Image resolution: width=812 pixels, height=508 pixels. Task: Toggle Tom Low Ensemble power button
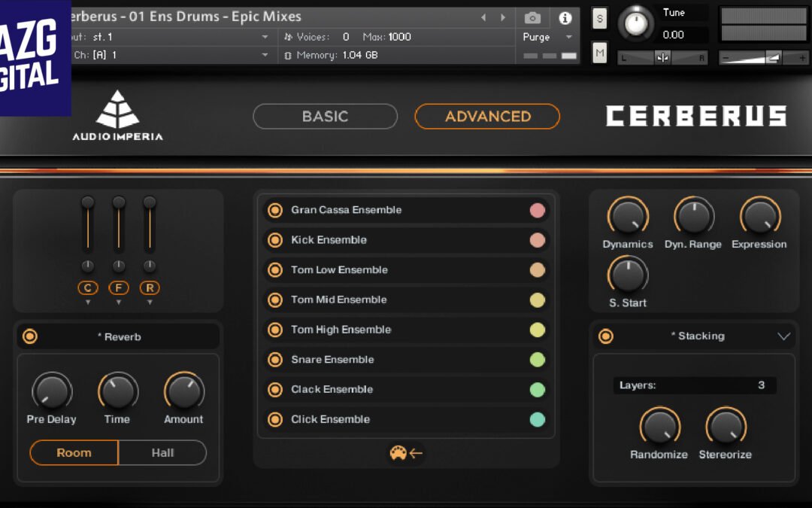click(275, 270)
